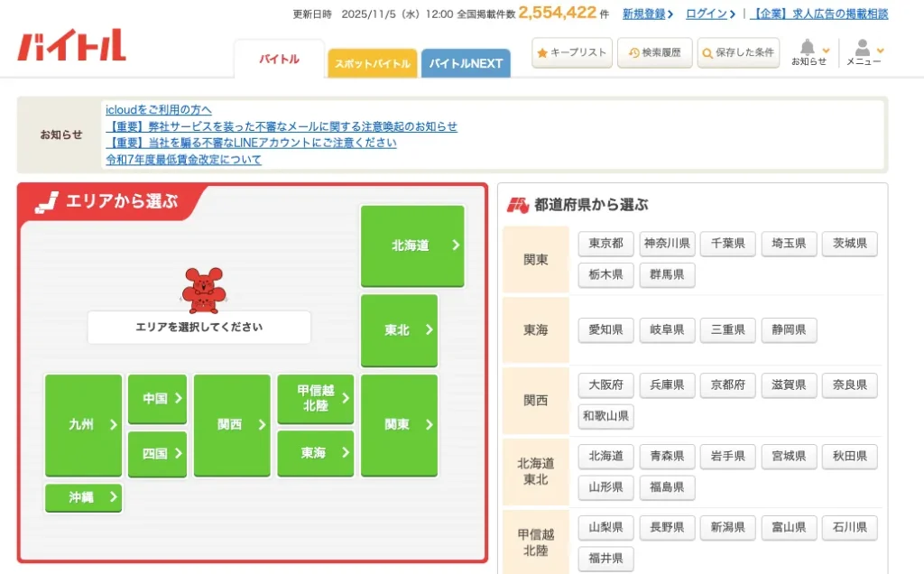This screenshot has width=924, height=574.
Task: Open 検索履歴 search history button
Action: click(x=655, y=53)
